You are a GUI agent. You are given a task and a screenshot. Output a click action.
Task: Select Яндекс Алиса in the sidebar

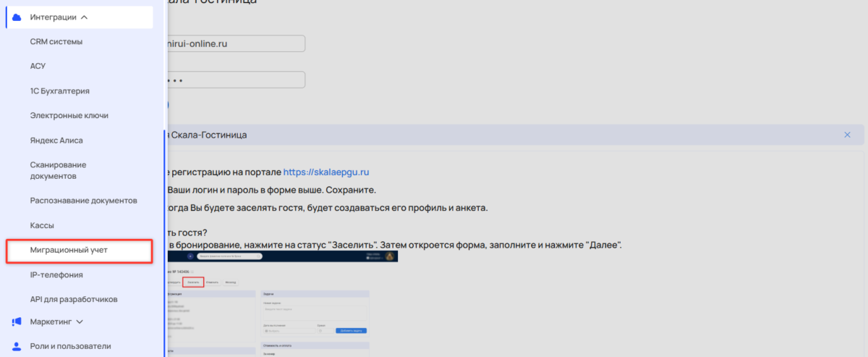pyautogui.click(x=56, y=140)
